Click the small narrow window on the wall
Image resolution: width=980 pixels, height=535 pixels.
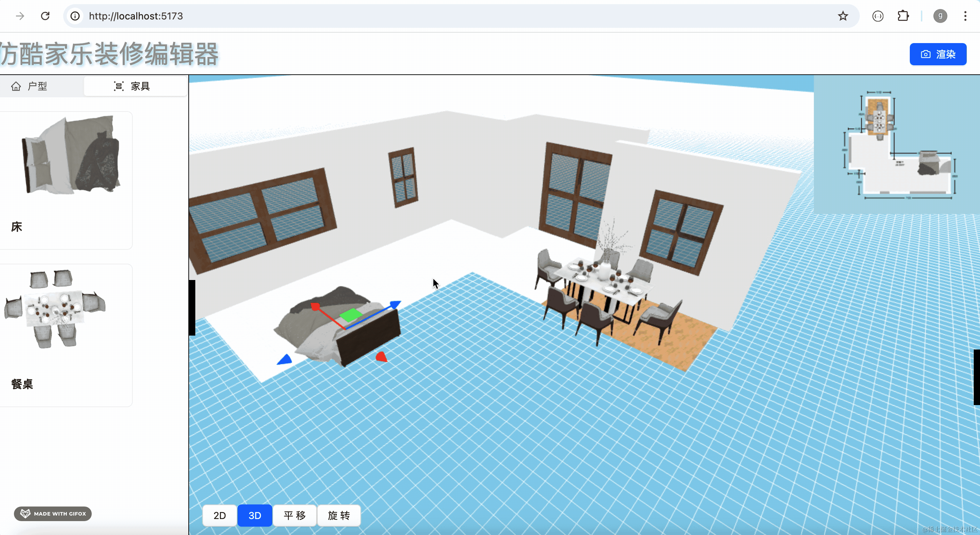tap(403, 177)
